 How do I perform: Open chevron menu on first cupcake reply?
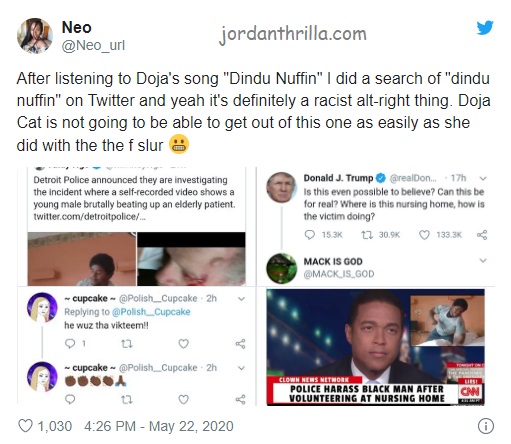(241, 299)
